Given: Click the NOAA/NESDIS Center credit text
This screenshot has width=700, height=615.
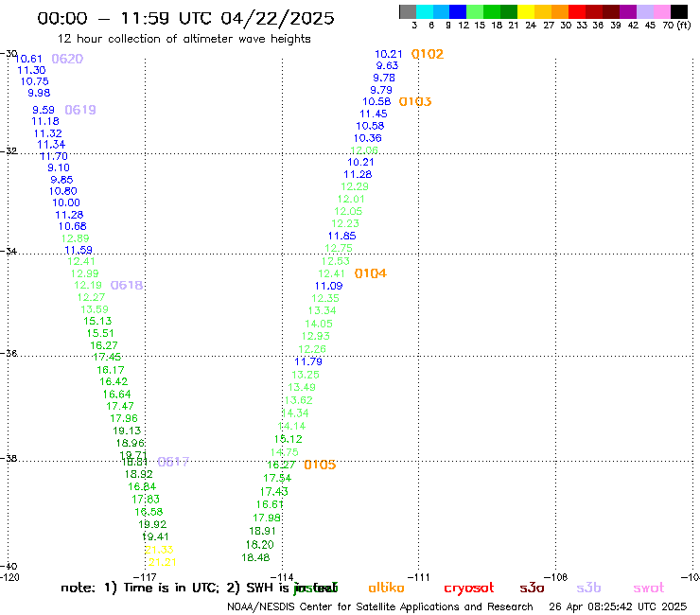Looking at the screenshot, I should click(x=380, y=607).
